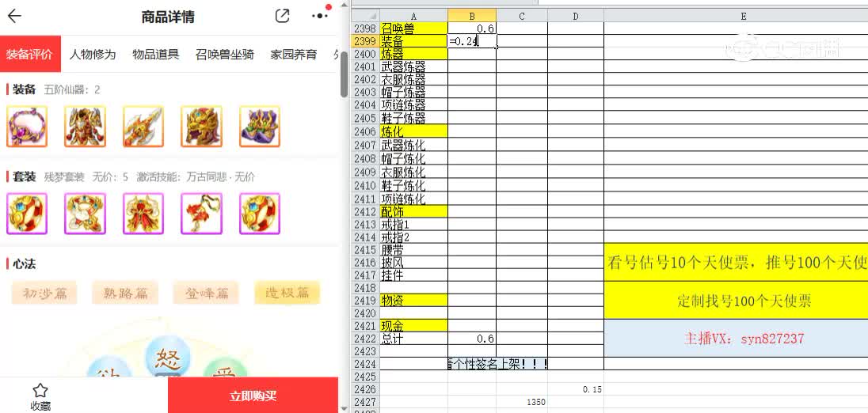The width and height of the screenshot is (868, 413).
Task: Open the lion helmet equipment icon
Action: click(x=201, y=127)
